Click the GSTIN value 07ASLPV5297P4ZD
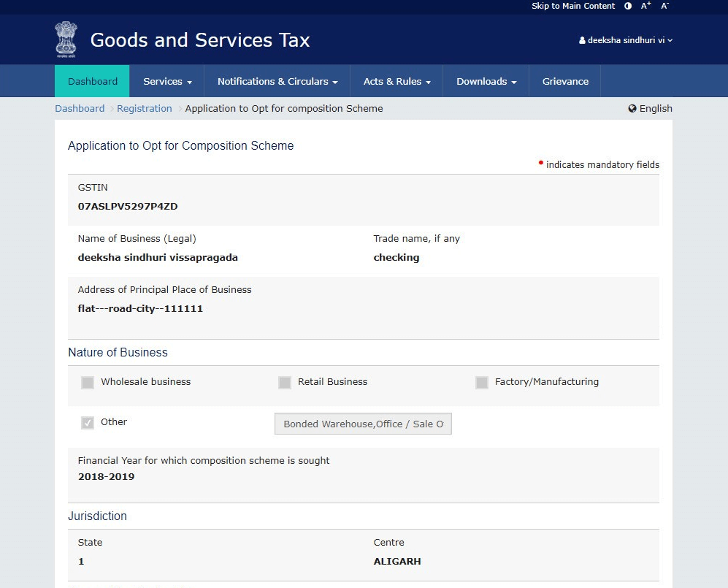 click(128, 206)
